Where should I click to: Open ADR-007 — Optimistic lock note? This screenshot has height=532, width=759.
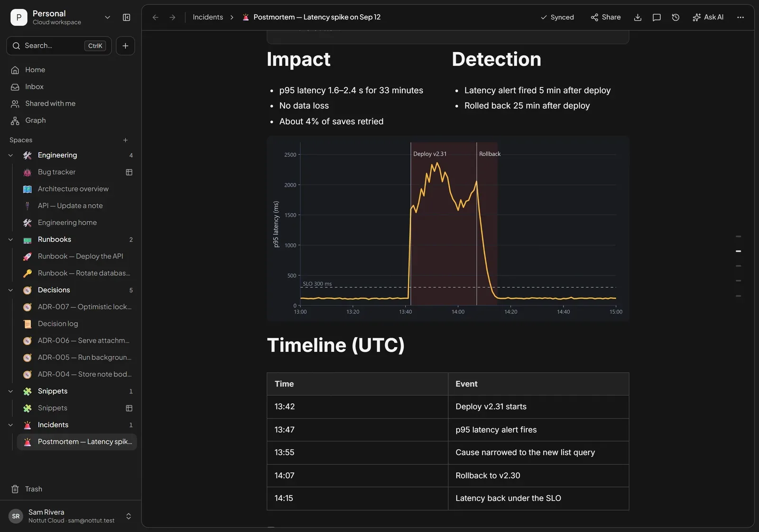pos(77,307)
